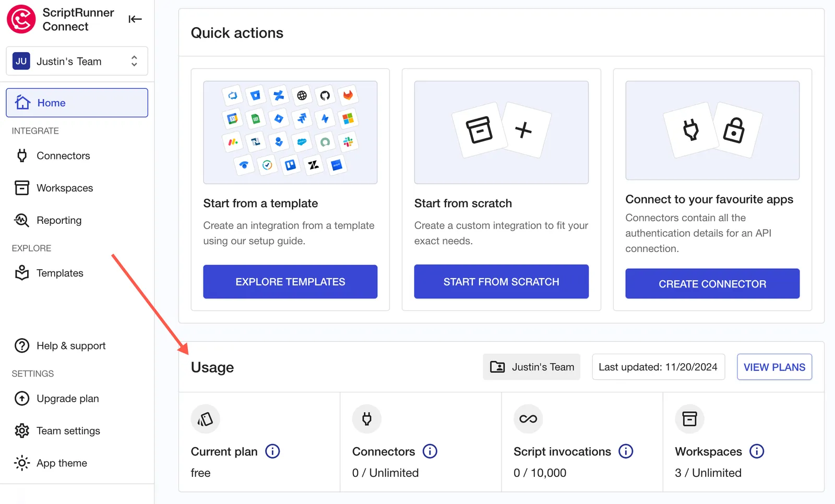Click the Microsoft logo in template grid
This screenshot has width=835, height=504.
tap(348, 118)
